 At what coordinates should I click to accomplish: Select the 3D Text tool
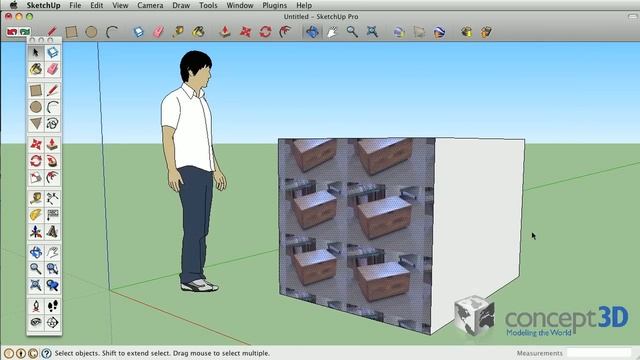tap(53, 232)
